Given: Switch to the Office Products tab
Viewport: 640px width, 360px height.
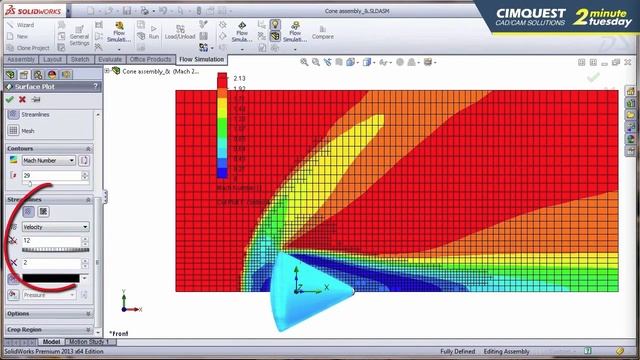Looking at the screenshot, I should [150, 60].
